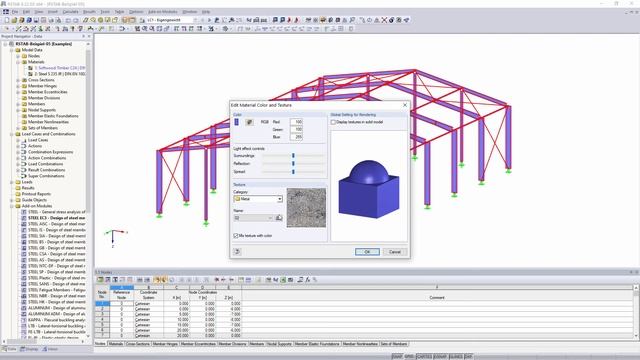Switch to the Materials table tab

coord(116,344)
